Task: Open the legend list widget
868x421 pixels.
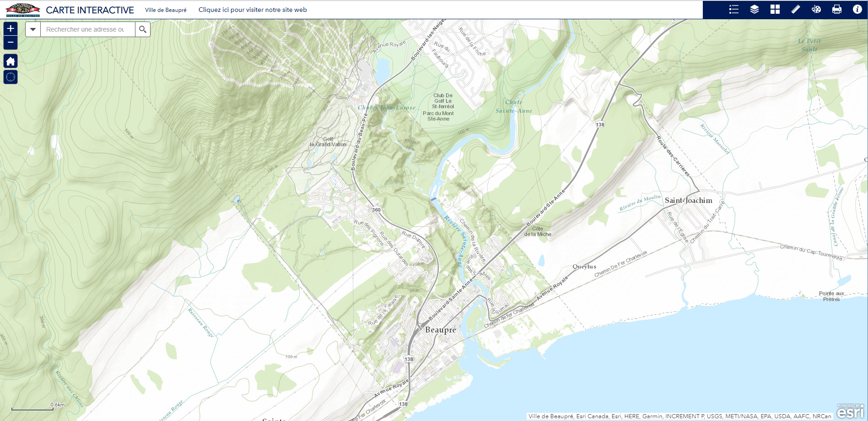Action: 733,10
